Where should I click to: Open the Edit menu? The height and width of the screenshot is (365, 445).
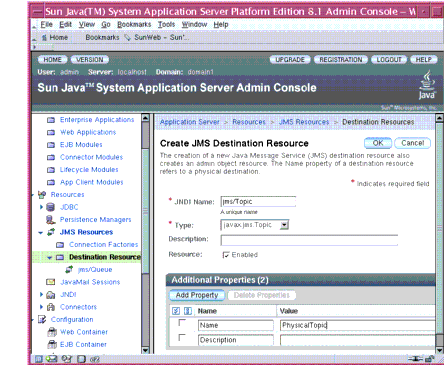click(66, 24)
